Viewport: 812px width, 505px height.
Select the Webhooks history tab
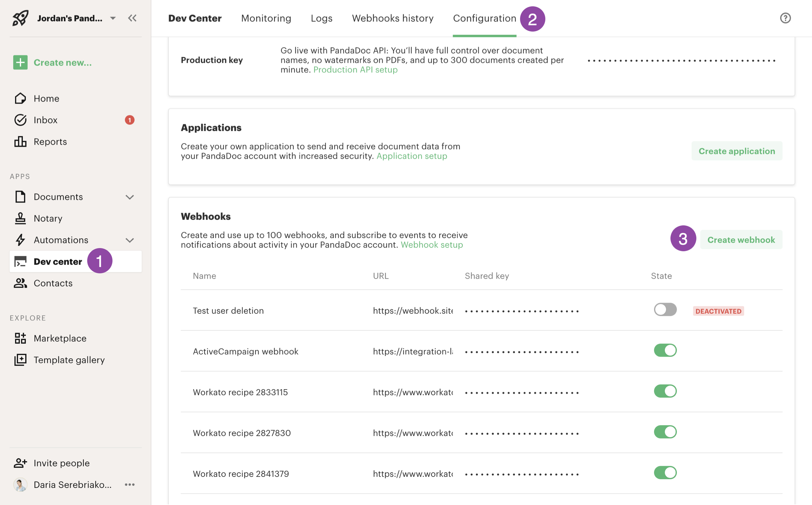click(x=393, y=17)
